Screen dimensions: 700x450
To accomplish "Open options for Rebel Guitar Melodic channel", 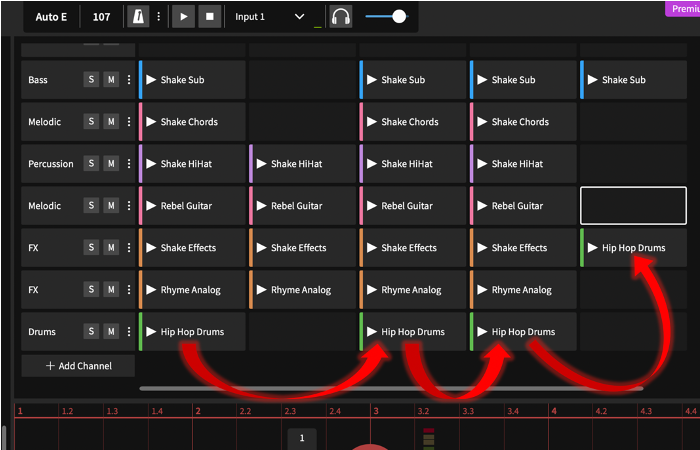I will [129, 206].
